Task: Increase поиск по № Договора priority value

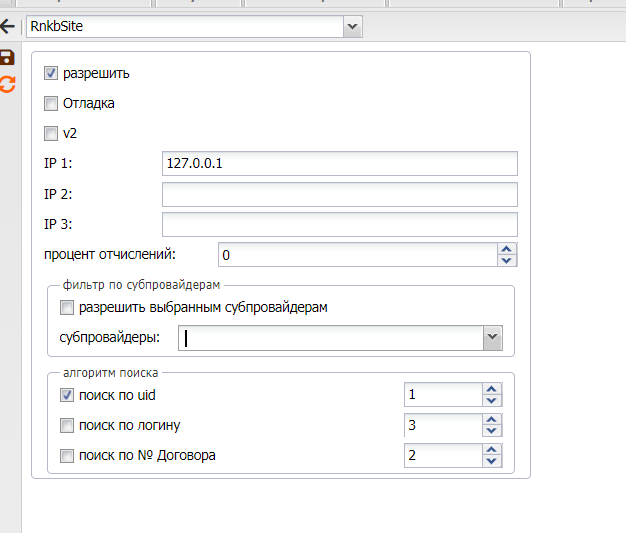Action: [491, 450]
